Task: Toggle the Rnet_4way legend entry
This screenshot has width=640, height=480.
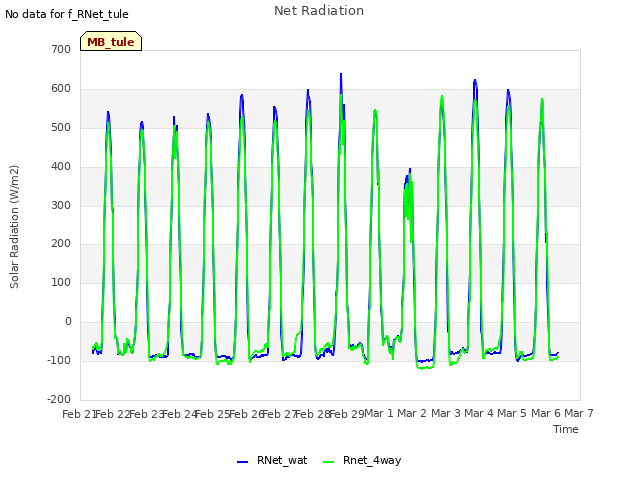Action: pos(362,460)
